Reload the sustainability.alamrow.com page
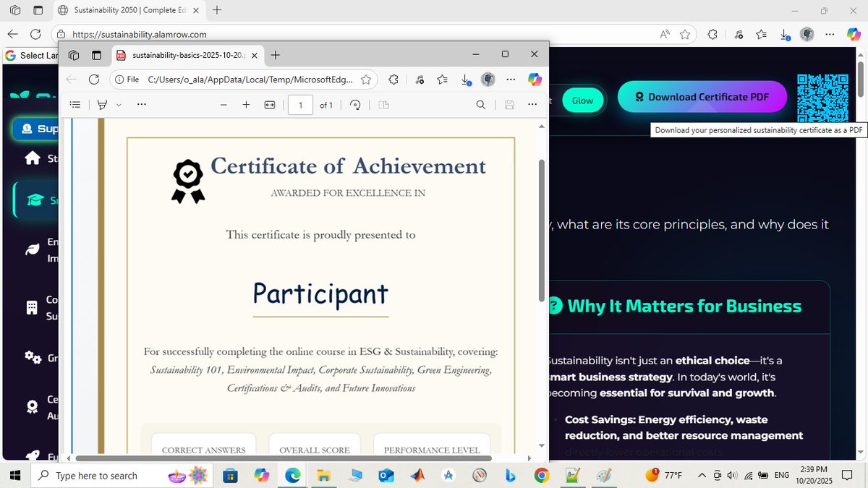This screenshot has width=868, height=488. coord(35,34)
